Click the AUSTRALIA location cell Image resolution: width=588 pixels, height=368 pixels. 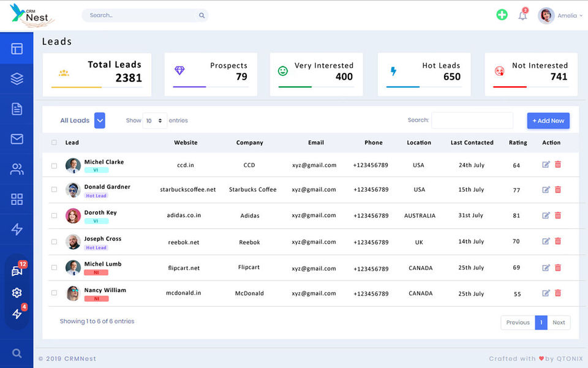pos(420,216)
